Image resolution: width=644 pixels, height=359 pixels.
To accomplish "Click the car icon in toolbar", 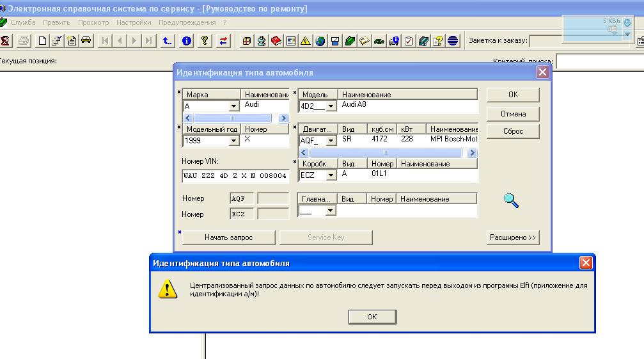I will pos(86,41).
